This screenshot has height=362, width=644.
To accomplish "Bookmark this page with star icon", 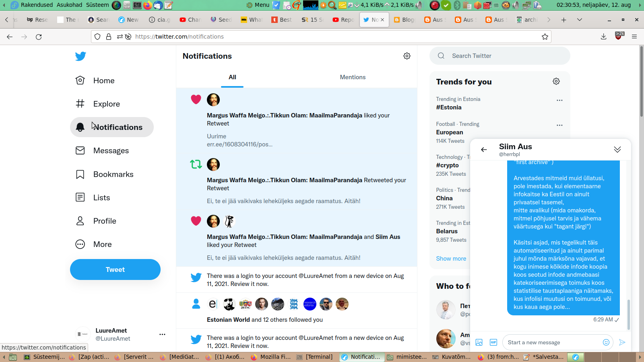I will [545, 37].
